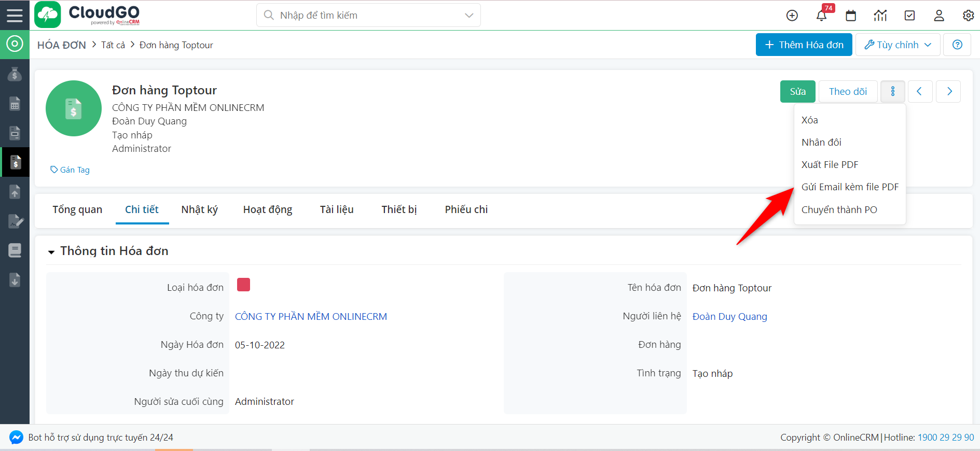Open the Messenger support bot icon
980x451 pixels.
tap(16, 438)
